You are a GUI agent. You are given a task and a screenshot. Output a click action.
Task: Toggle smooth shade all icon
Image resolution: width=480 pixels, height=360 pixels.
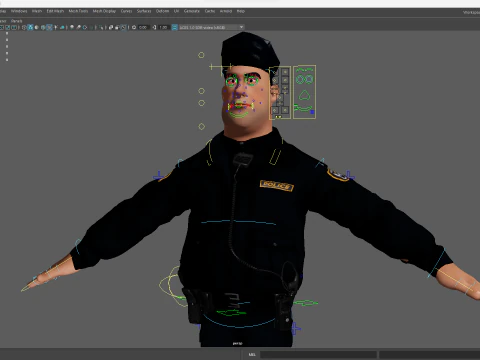[x=30, y=27]
